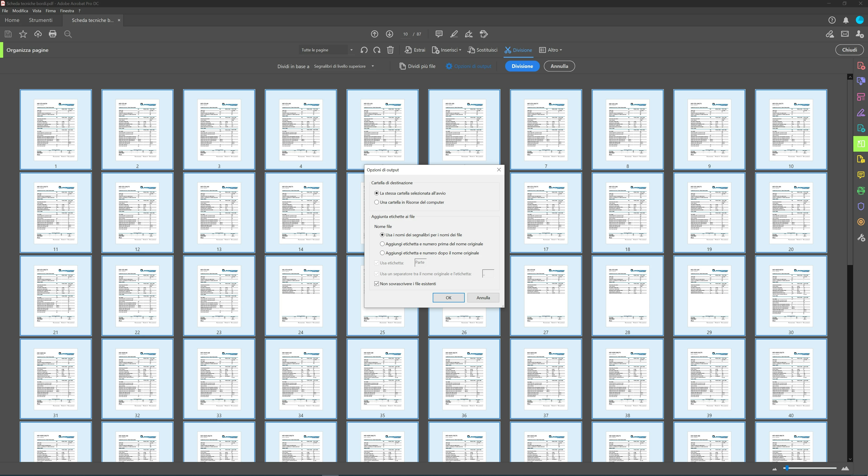
Task: Click the trash delete pages icon
Action: pos(390,50)
